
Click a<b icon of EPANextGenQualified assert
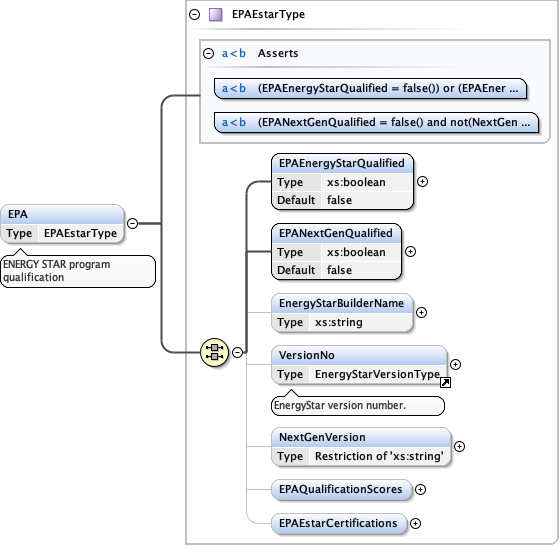pyautogui.click(x=234, y=122)
